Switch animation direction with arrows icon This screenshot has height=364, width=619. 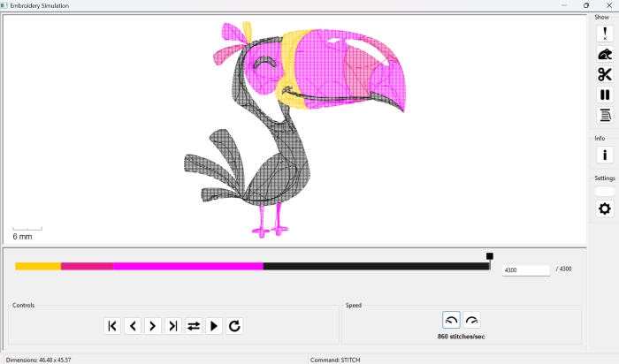(194, 326)
